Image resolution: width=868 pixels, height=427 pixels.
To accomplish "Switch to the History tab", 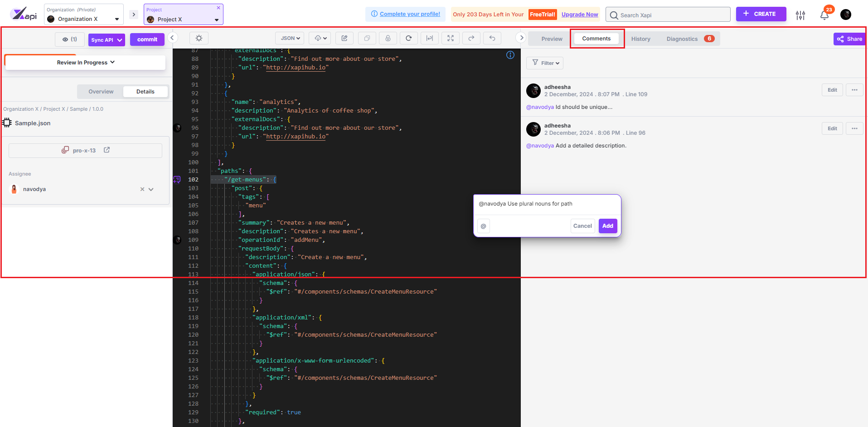I will 640,39.
